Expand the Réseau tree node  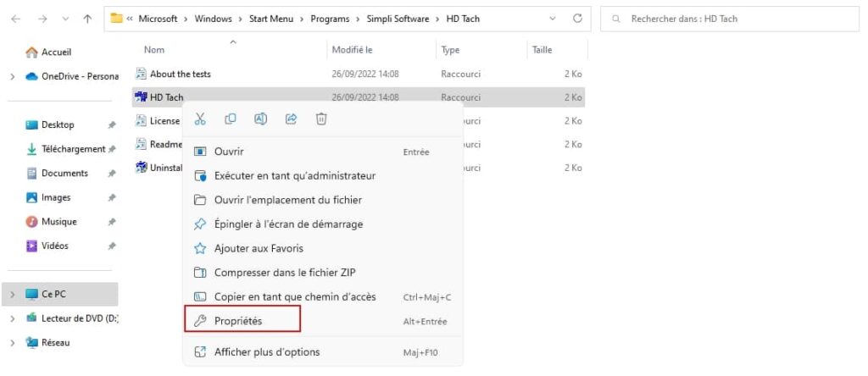click(13, 343)
